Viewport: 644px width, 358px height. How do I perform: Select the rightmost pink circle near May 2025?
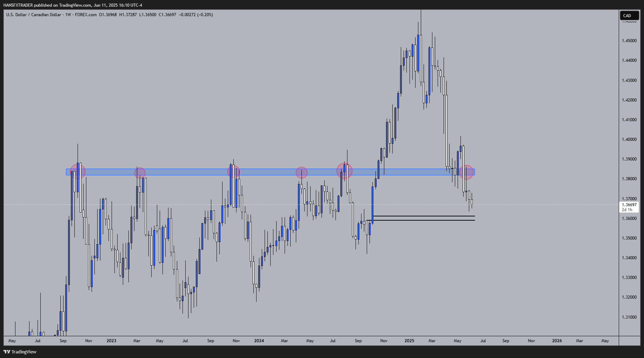coord(466,172)
